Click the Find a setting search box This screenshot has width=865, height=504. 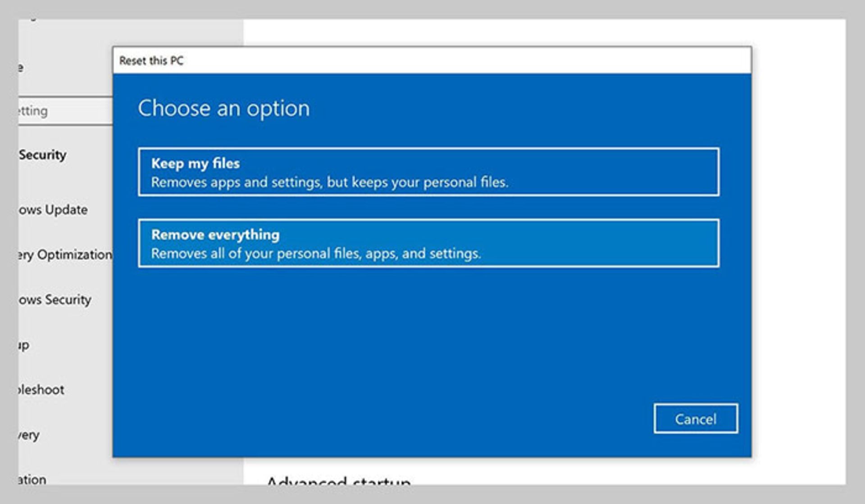pyautogui.click(x=65, y=111)
